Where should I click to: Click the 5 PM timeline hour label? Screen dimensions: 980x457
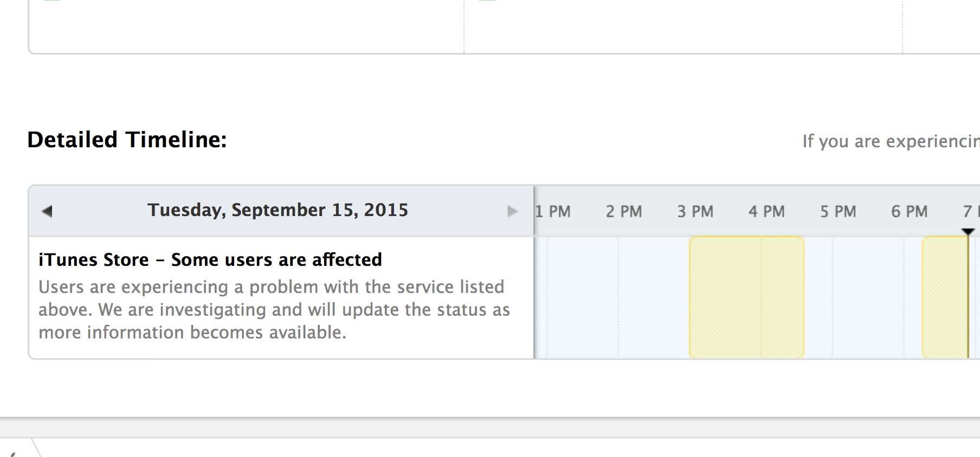(838, 211)
